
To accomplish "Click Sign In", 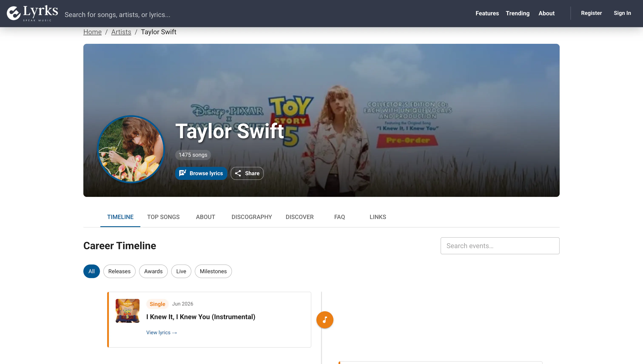I will click(622, 13).
